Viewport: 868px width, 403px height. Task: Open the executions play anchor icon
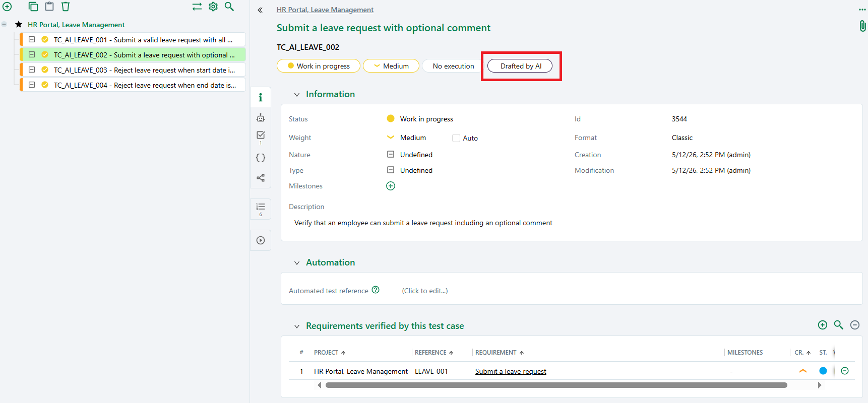pyautogui.click(x=261, y=240)
